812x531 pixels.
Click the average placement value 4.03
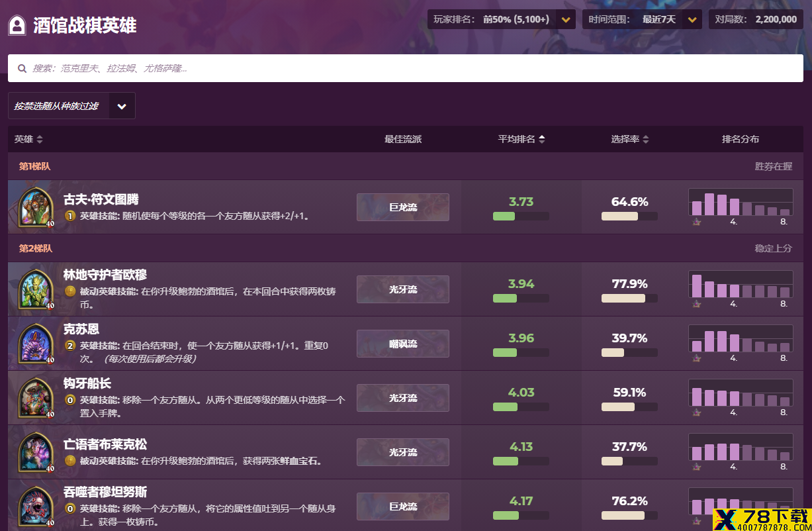tap(521, 392)
